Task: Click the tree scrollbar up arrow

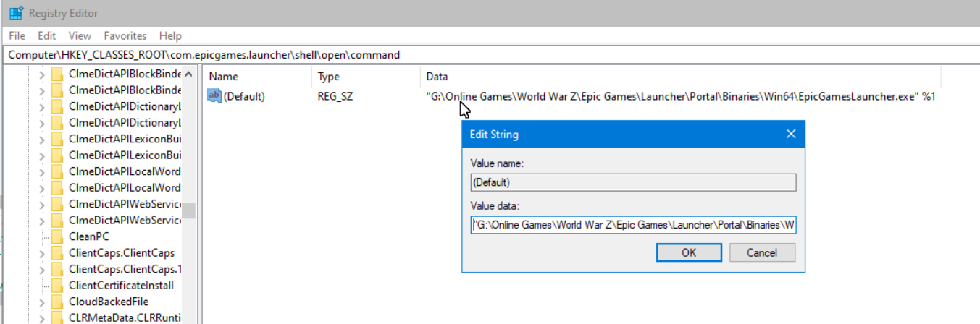Action: [x=189, y=74]
